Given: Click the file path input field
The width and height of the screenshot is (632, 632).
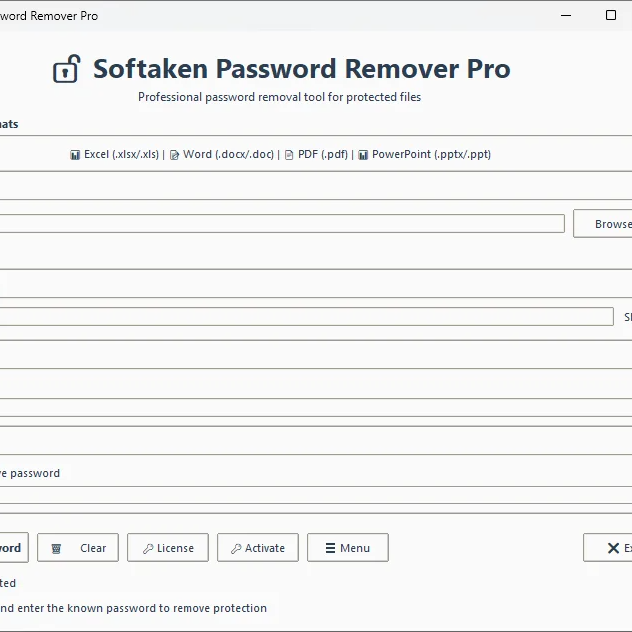Looking at the screenshot, I should point(280,223).
